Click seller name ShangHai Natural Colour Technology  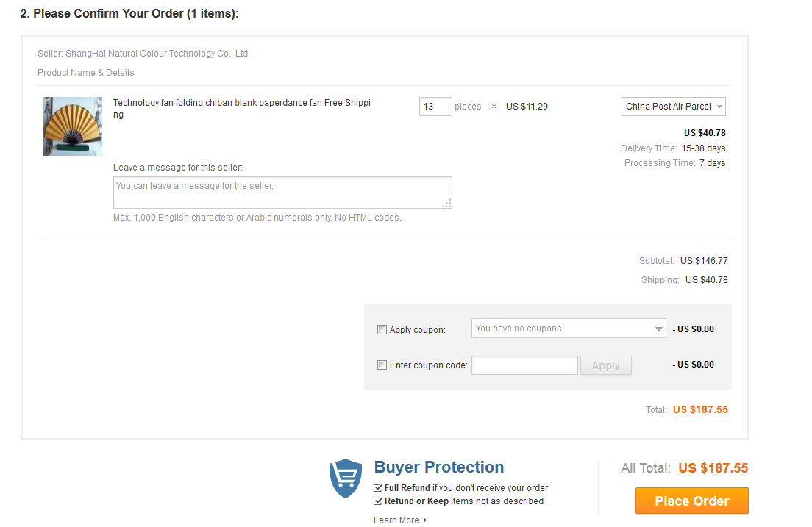157,54
